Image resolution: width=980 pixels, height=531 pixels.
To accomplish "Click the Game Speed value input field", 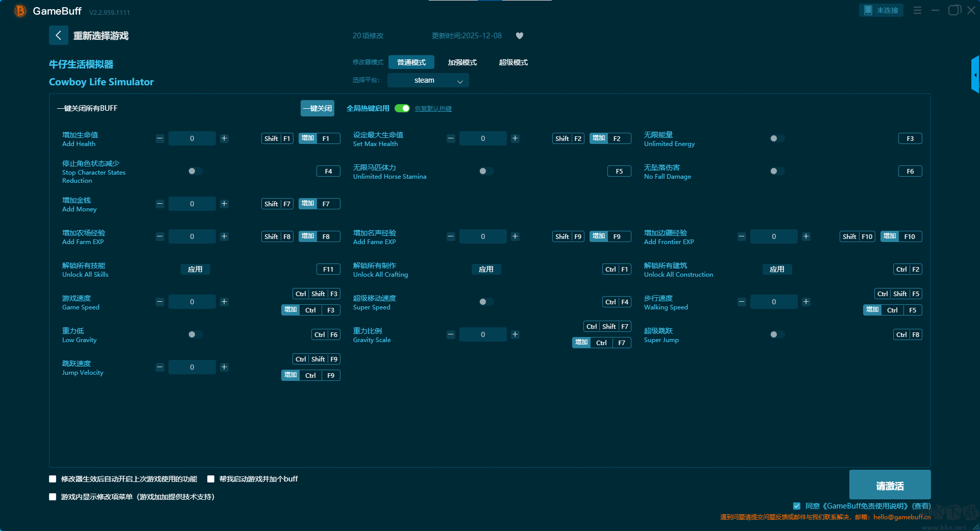I will (x=192, y=302).
